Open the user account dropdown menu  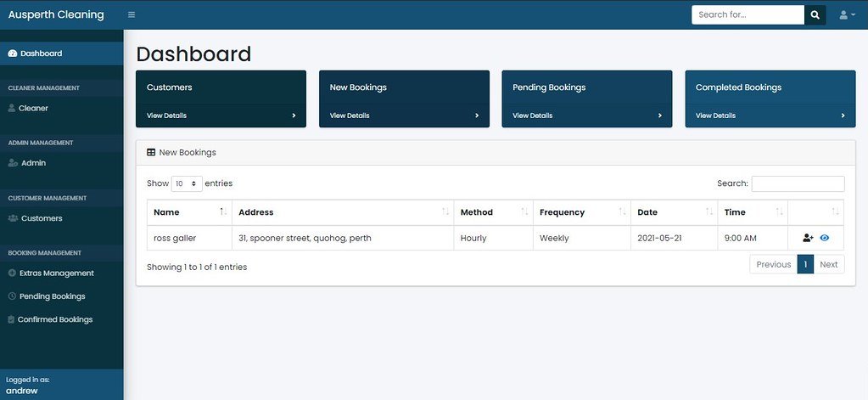[846, 14]
